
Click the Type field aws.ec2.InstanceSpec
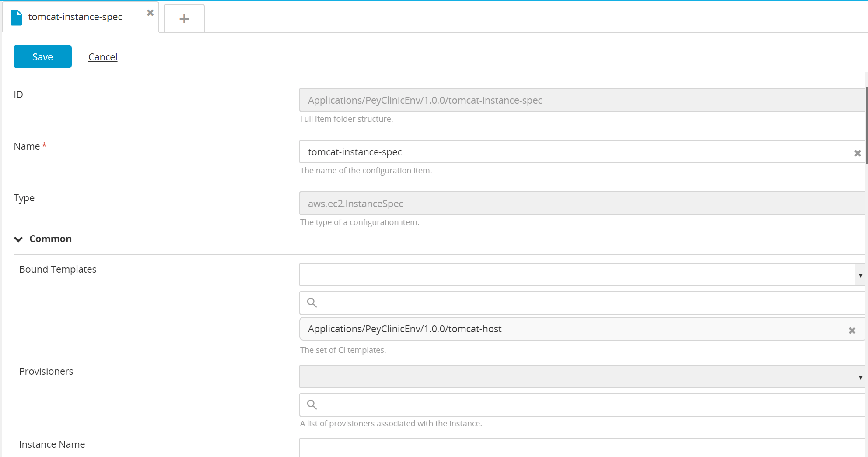pyautogui.click(x=582, y=204)
